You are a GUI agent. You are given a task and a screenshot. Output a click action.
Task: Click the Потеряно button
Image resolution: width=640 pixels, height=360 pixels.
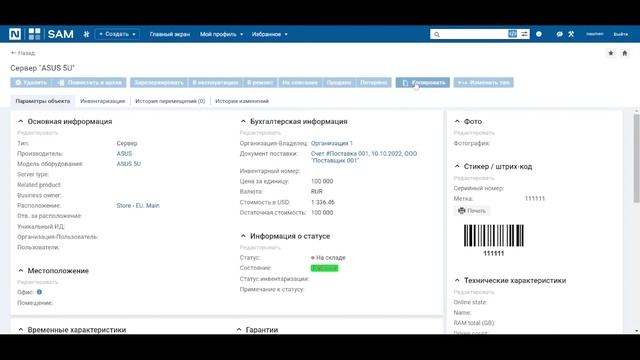pyautogui.click(x=373, y=82)
